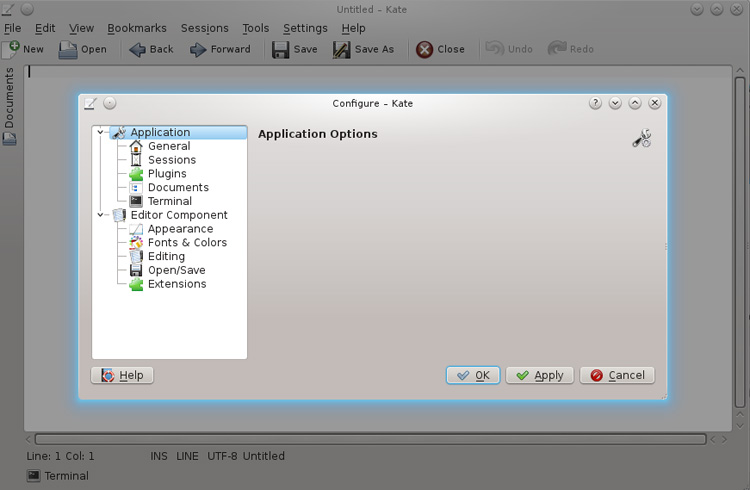
Task: Click the INS insert mode indicator
Action: (159, 456)
